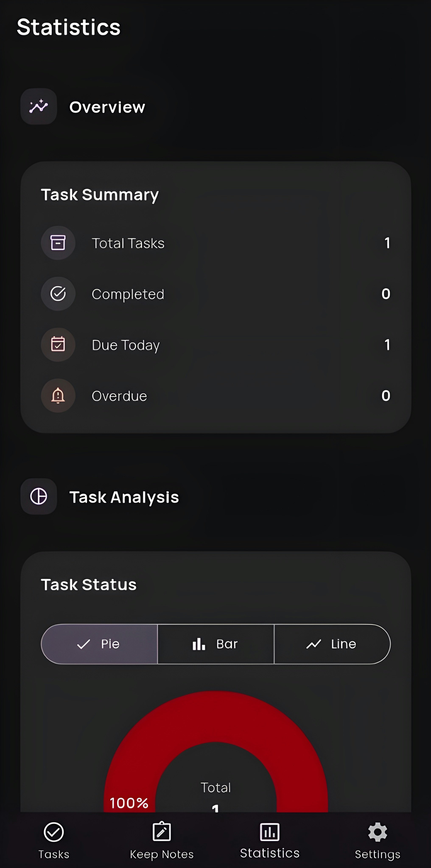This screenshot has height=868, width=431.
Task: Switch to the Bar chart view
Action: point(215,644)
